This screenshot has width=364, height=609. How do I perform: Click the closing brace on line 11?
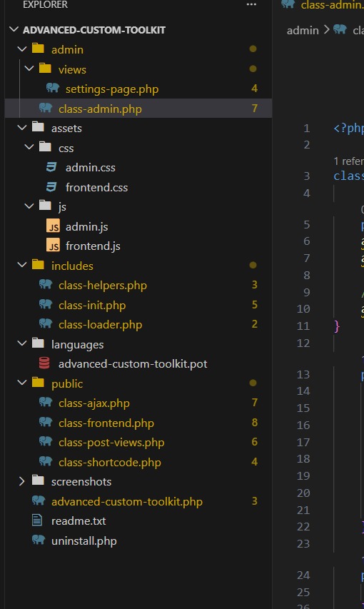tap(337, 326)
